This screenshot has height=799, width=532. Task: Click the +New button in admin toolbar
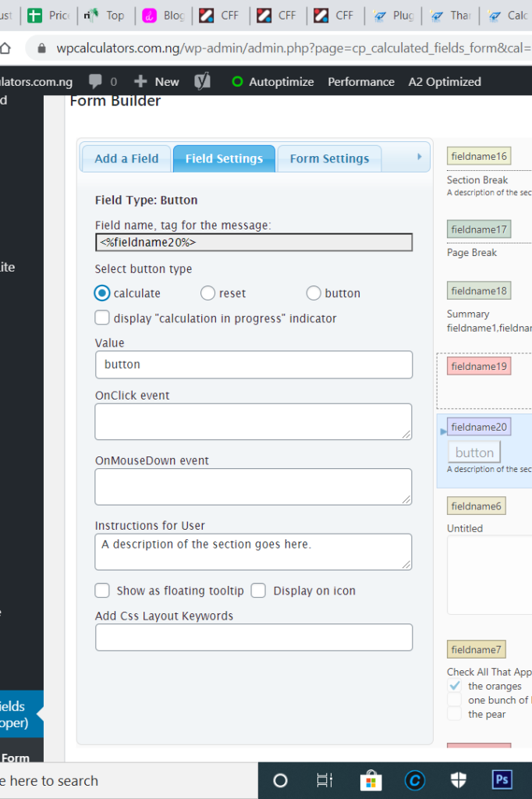[156, 81]
